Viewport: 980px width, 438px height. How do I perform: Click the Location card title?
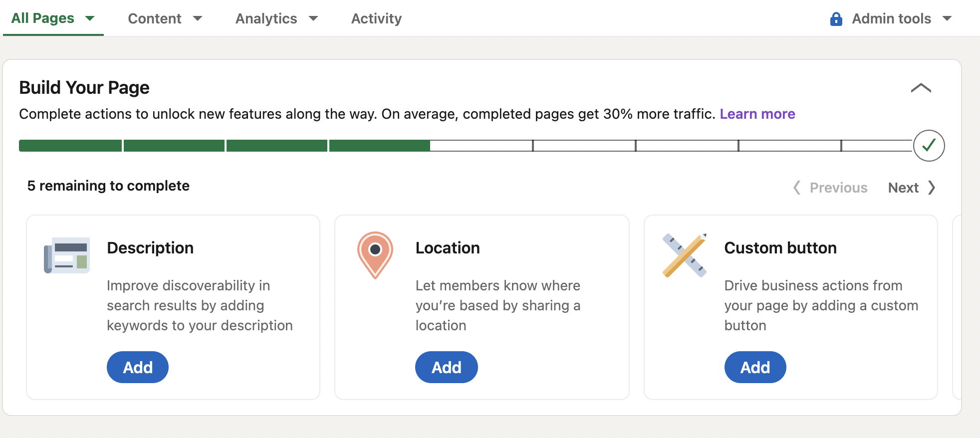tap(448, 248)
